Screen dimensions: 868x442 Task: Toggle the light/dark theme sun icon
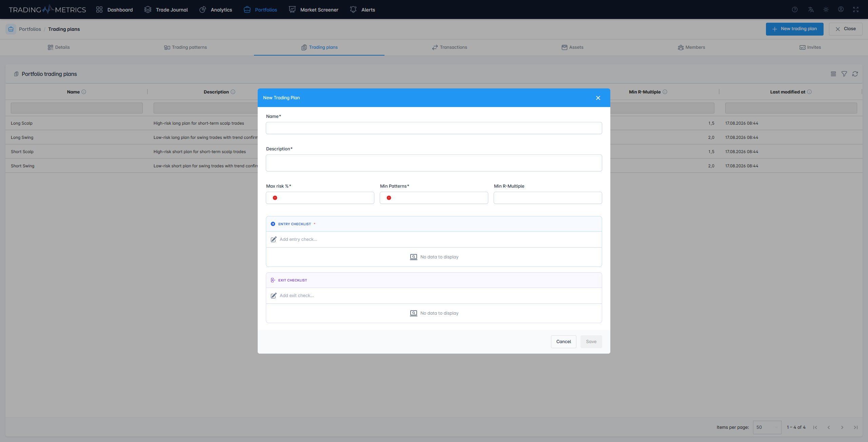[x=826, y=9]
